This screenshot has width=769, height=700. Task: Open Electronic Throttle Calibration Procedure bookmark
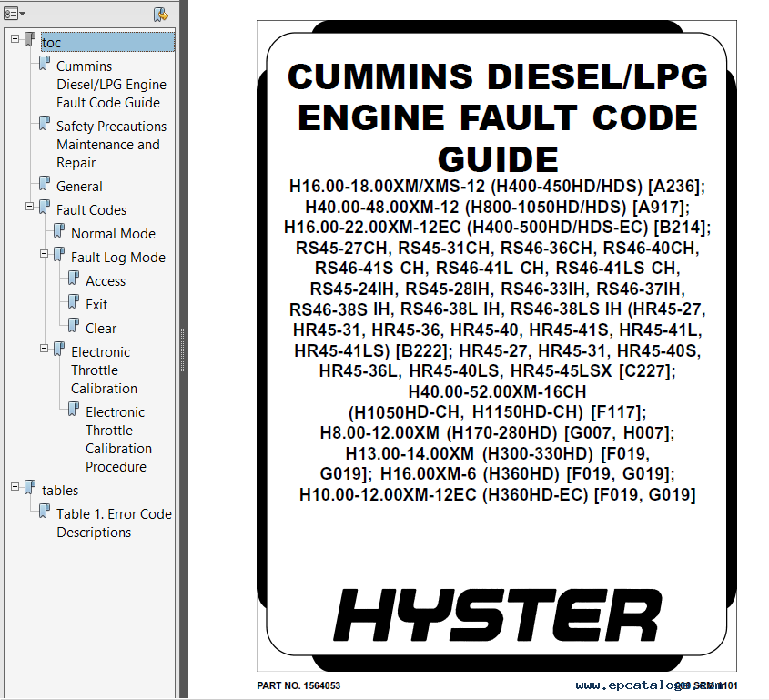point(118,440)
